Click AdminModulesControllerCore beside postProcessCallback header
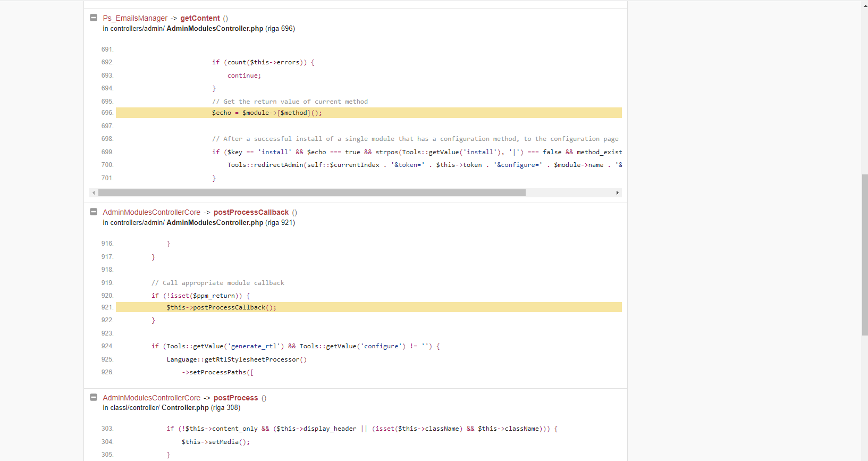 pyautogui.click(x=151, y=212)
